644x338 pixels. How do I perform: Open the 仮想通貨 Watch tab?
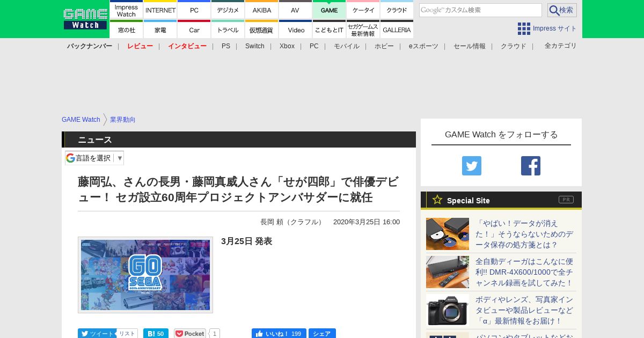tap(261, 30)
